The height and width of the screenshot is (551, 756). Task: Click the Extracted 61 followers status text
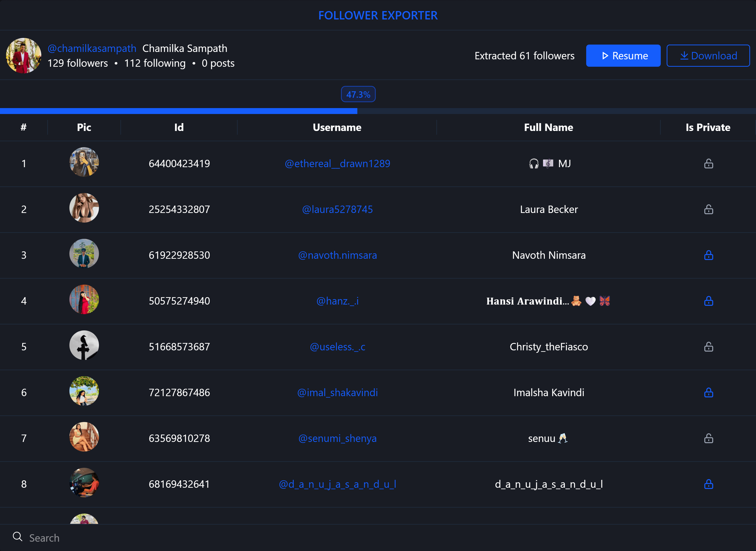click(x=524, y=56)
